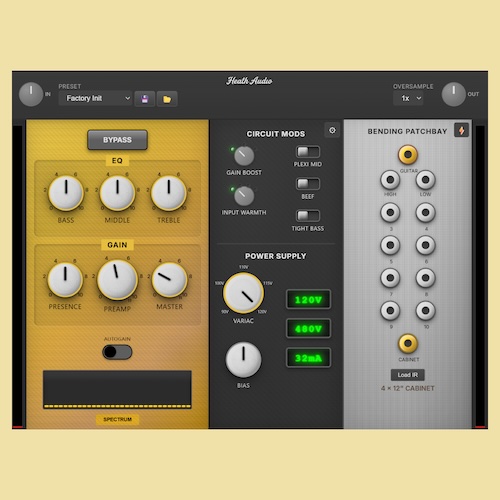The width and height of the screenshot is (500, 500).
Task: Click the POWER SUPPLY heading
Action: coord(276,256)
